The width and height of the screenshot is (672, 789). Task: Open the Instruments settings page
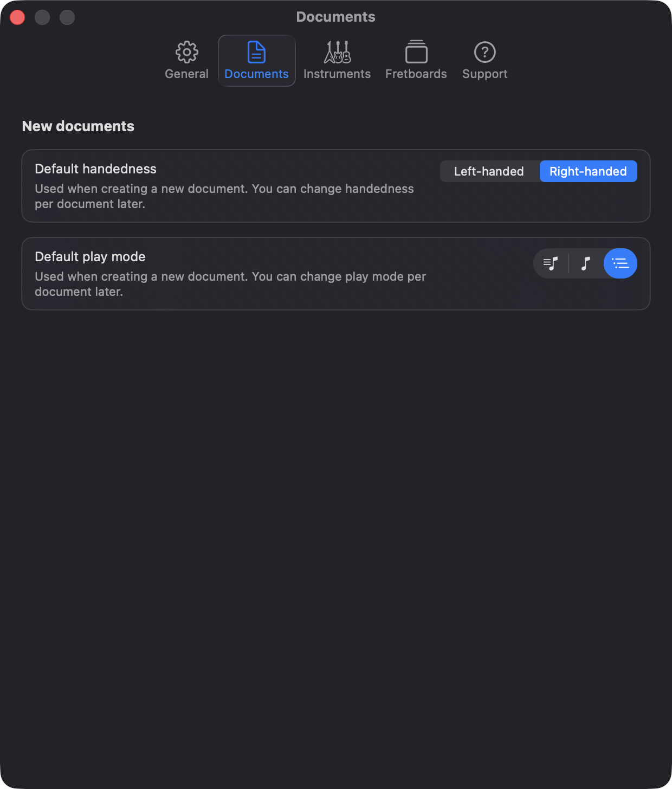click(x=337, y=60)
